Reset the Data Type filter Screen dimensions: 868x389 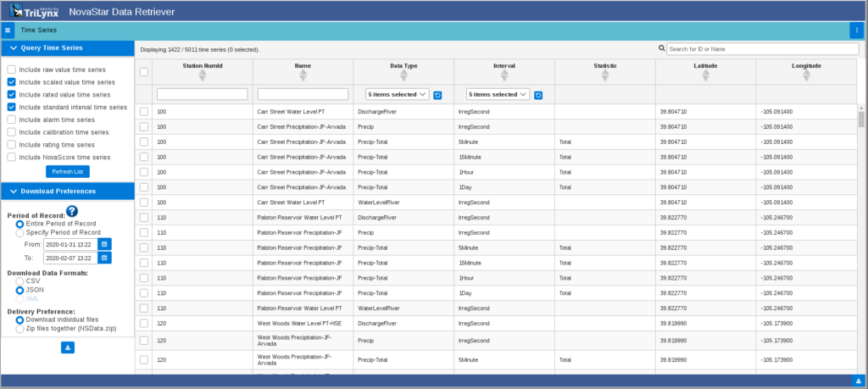pos(437,95)
